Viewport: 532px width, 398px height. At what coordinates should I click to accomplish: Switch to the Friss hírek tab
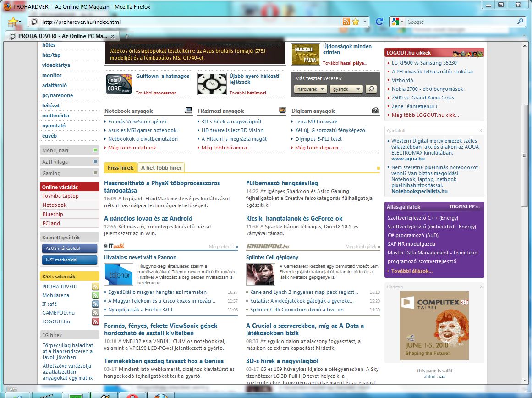pyautogui.click(x=121, y=168)
